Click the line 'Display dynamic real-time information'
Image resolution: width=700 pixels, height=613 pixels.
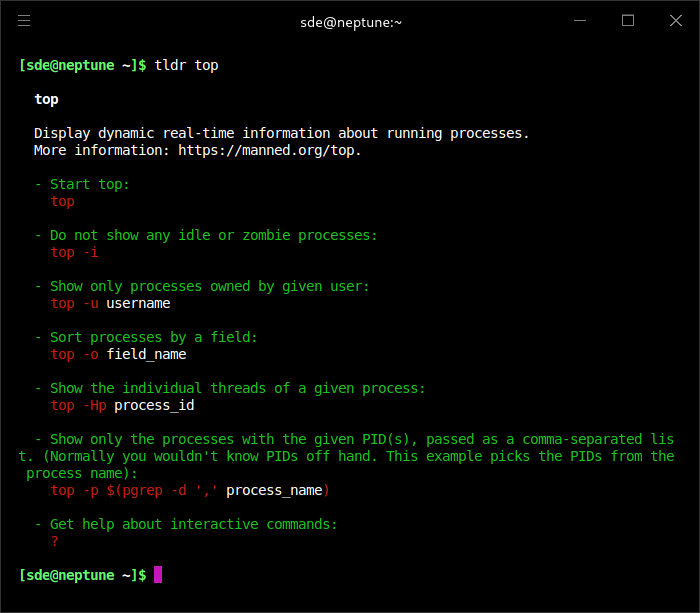coord(282,133)
